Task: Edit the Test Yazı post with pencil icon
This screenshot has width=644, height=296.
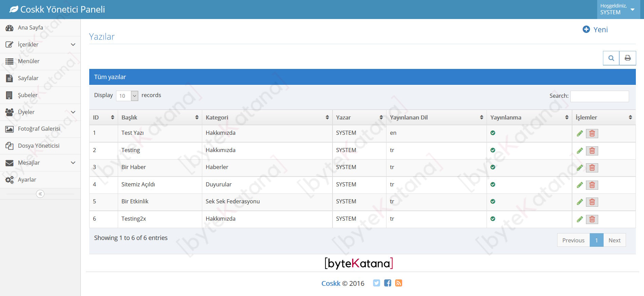Action: coord(580,133)
